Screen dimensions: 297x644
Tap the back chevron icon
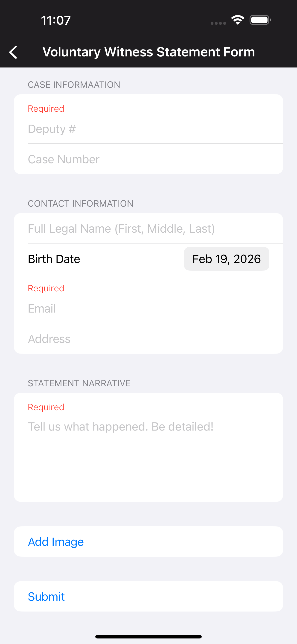[x=13, y=52]
